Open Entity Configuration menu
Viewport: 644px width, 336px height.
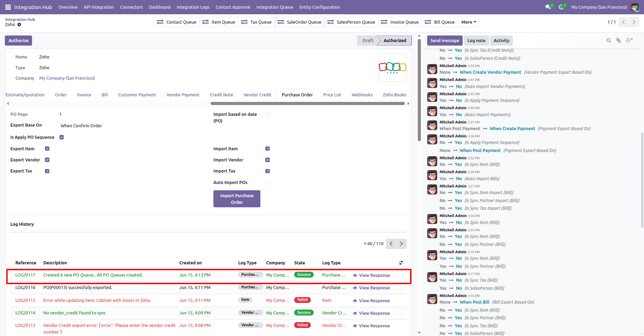click(x=320, y=7)
